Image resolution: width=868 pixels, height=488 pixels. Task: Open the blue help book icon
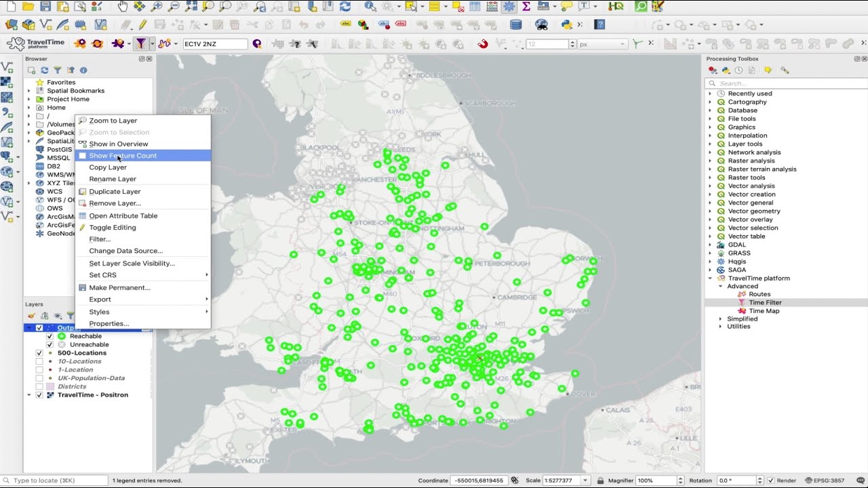point(599,24)
